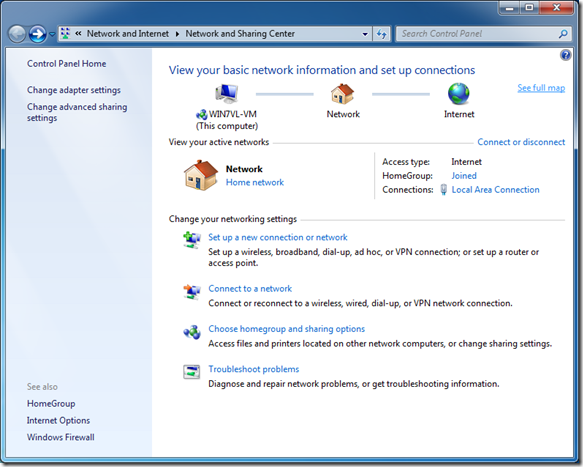
Task: Open Windows Firewall under See also
Action: click(x=60, y=437)
